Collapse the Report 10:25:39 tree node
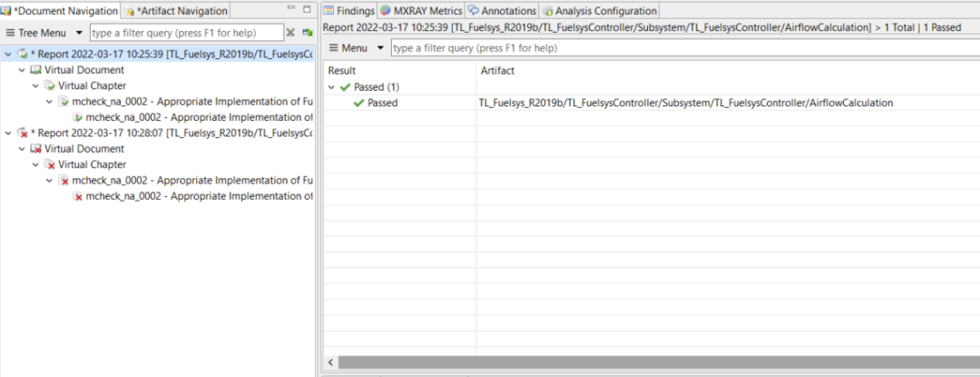Image resolution: width=980 pixels, height=377 pixels. (8, 55)
